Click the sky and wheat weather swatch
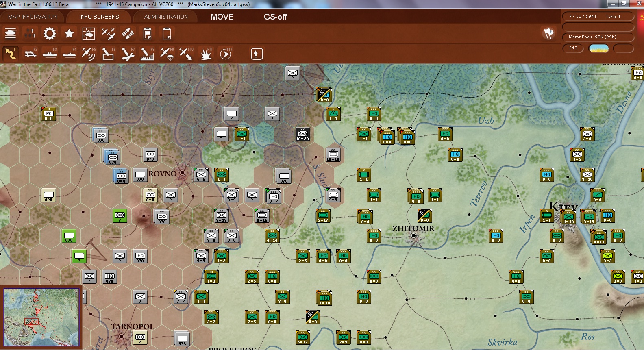The height and width of the screenshot is (350, 644). coord(599,48)
